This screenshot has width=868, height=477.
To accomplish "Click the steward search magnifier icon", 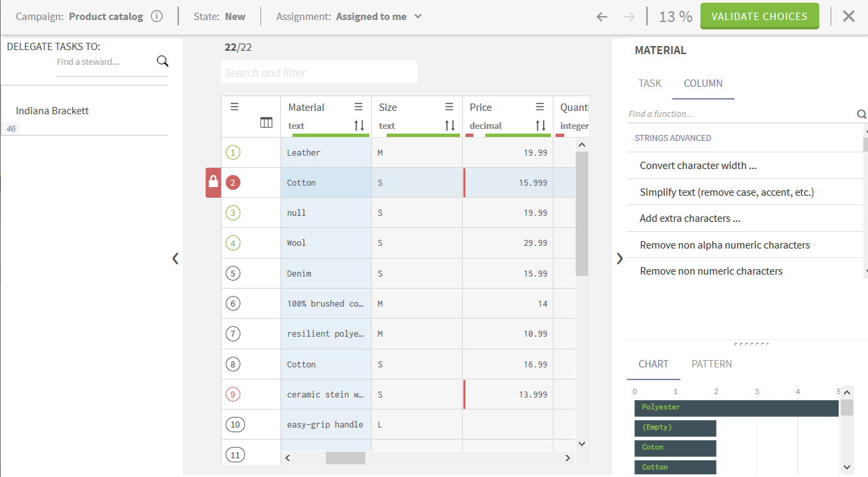I will [x=162, y=61].
